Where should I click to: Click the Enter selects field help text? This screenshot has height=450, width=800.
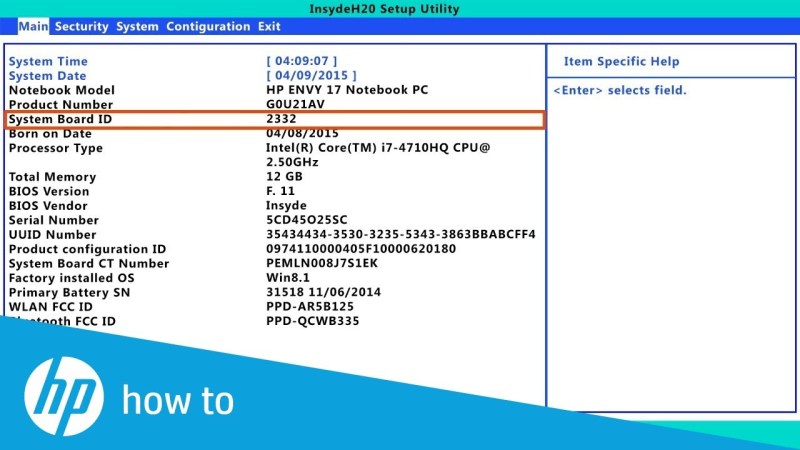click(x=620, y=90)
